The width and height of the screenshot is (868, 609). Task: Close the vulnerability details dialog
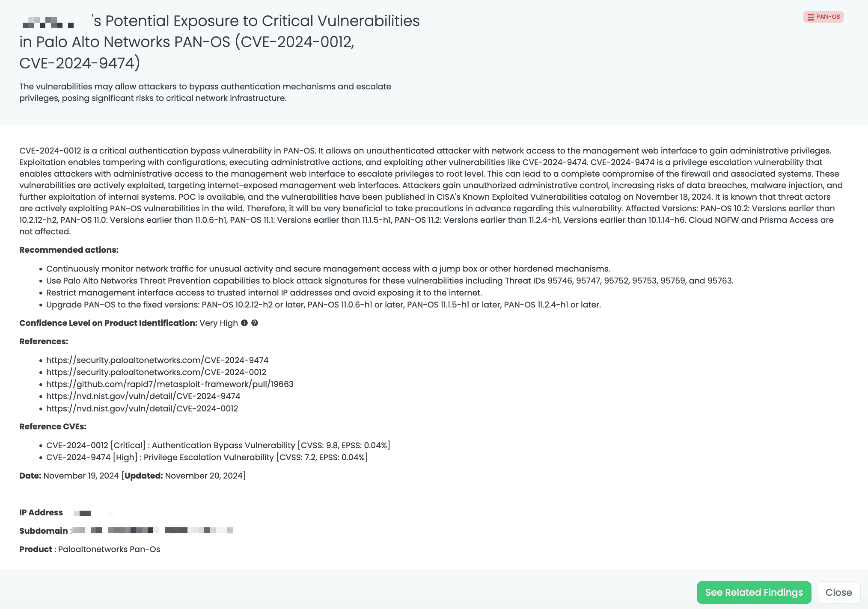(838, 592)
